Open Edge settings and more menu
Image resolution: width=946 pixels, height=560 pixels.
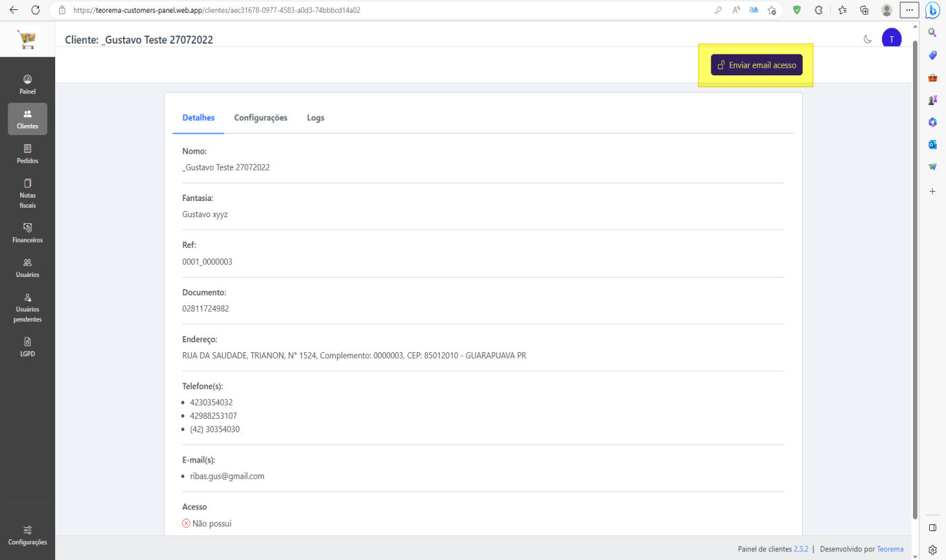909,10
